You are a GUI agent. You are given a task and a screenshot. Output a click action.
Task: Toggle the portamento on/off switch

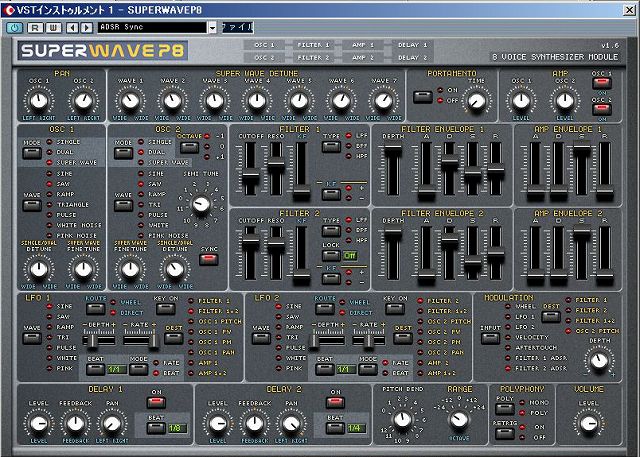pos(424,97)
